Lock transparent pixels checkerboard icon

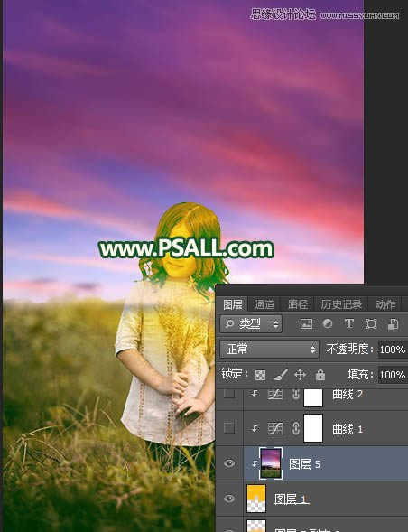point(260,375)
